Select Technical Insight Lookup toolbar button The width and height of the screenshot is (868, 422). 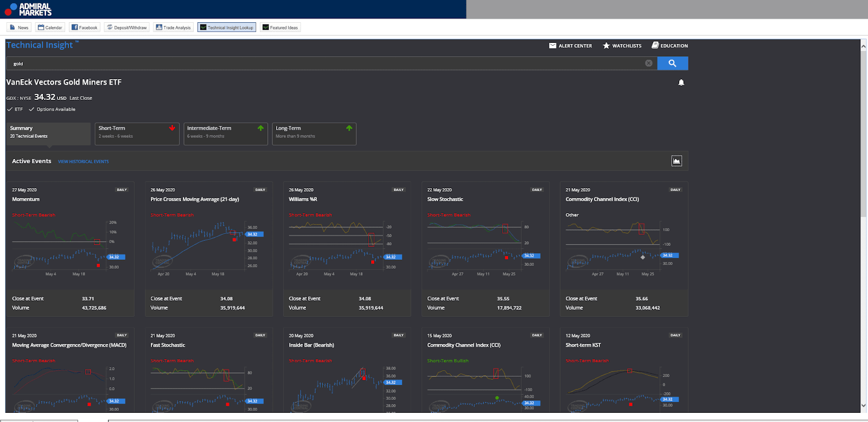tap(227, 28)
